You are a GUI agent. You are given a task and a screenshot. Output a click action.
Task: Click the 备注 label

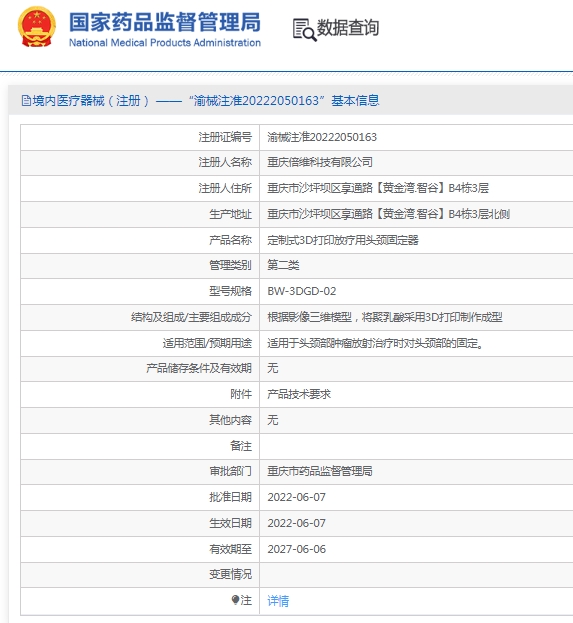click(x=241, y=446)
